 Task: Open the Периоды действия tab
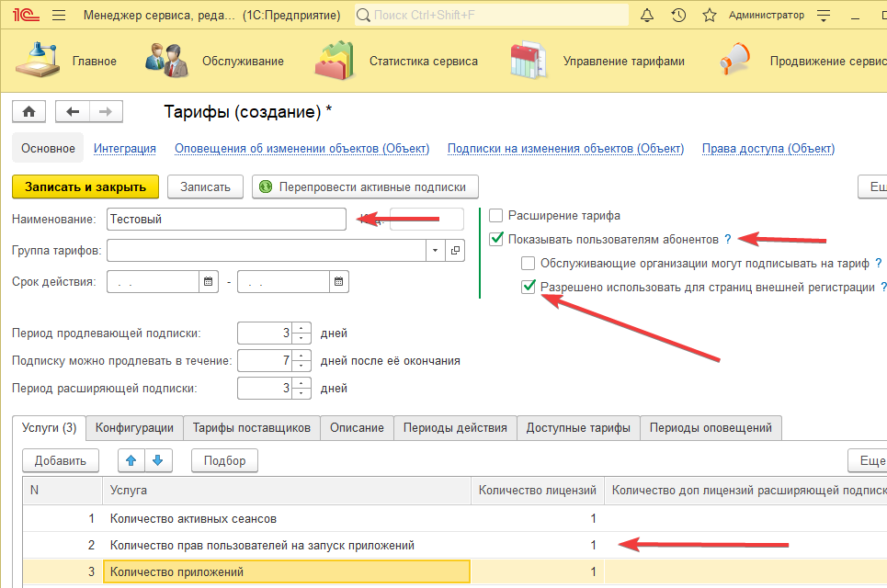[455, 428]
